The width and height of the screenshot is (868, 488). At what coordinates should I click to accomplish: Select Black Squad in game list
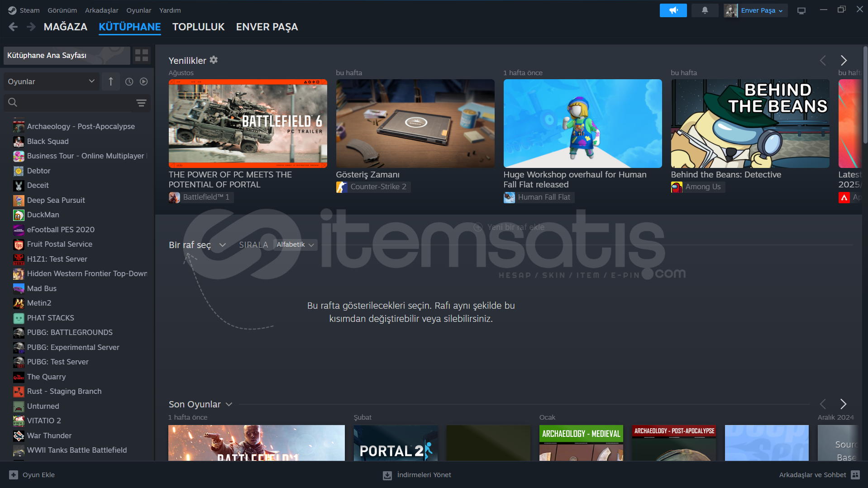[x=48, y=142]
